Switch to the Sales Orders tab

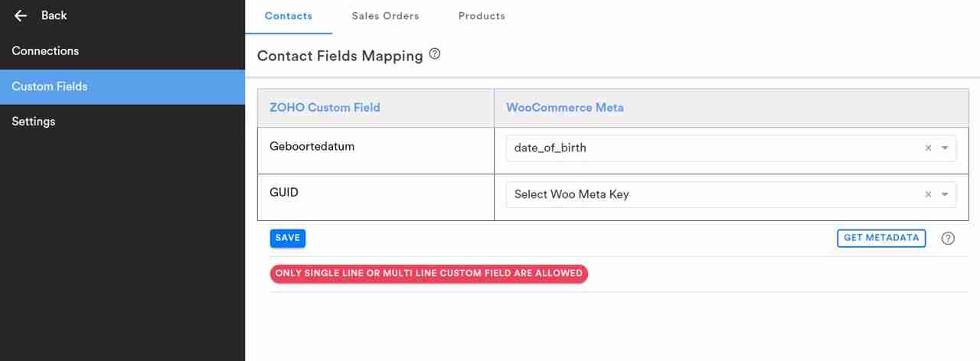pos(385,16)
